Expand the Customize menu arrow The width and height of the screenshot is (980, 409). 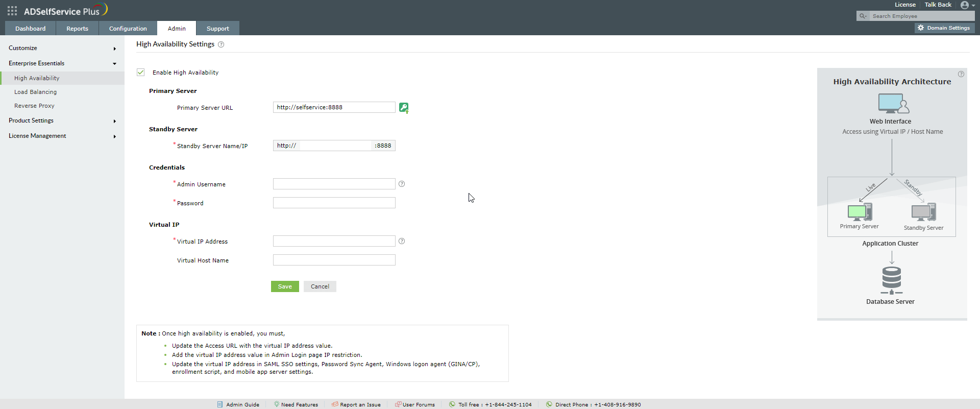coord(114,49)
